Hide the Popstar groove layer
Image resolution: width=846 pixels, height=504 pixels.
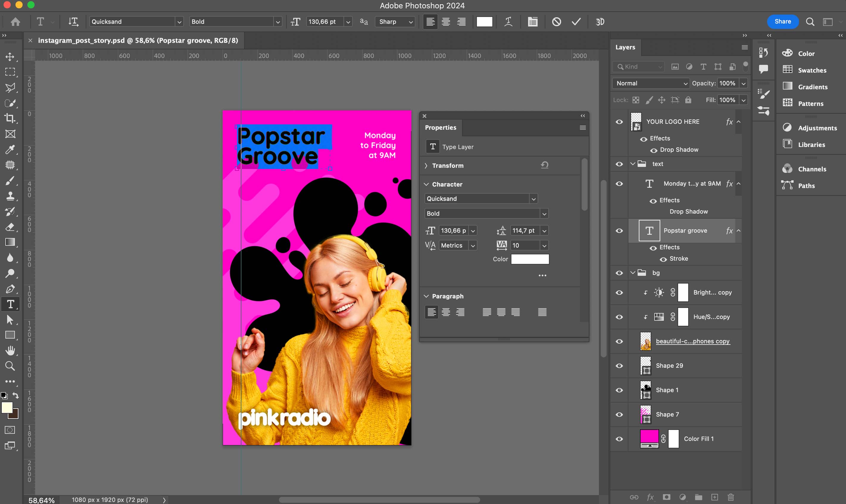pyautogui.click(x=619, y=231)
